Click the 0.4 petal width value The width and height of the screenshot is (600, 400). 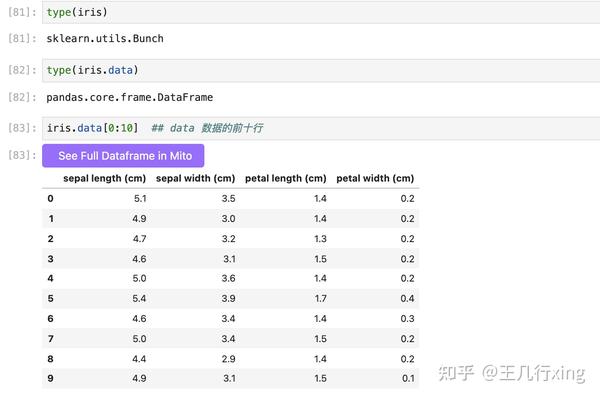[408, 299]
